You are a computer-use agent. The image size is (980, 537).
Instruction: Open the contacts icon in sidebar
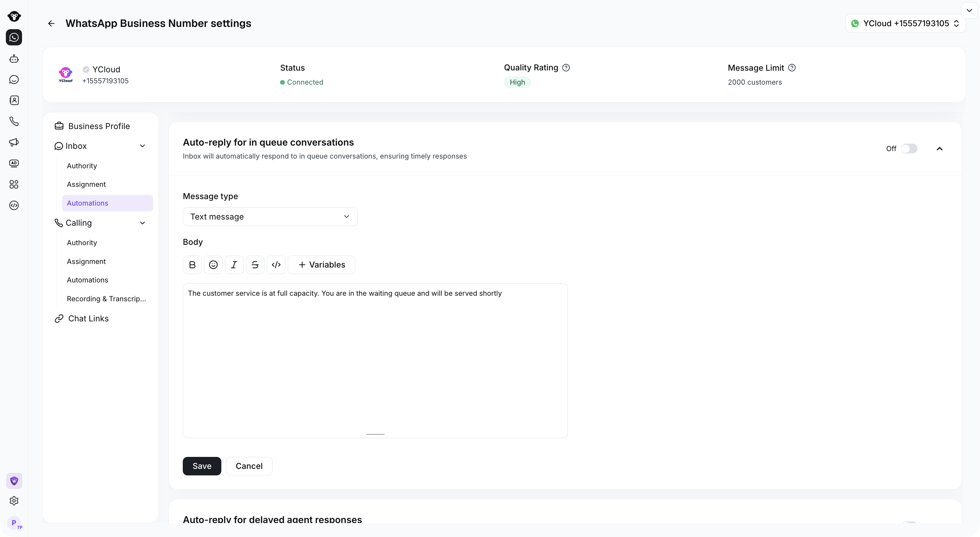pyautogui.click(x=14, y=101)
